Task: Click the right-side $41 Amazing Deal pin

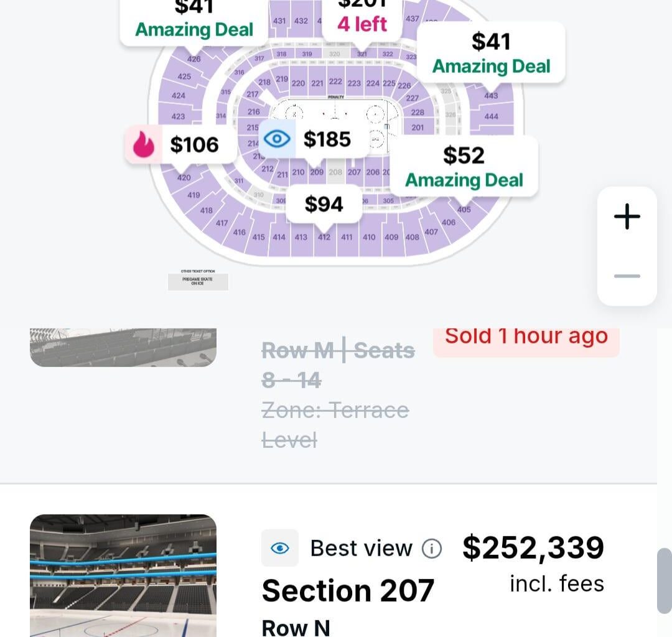Action: tap(491, 53)
